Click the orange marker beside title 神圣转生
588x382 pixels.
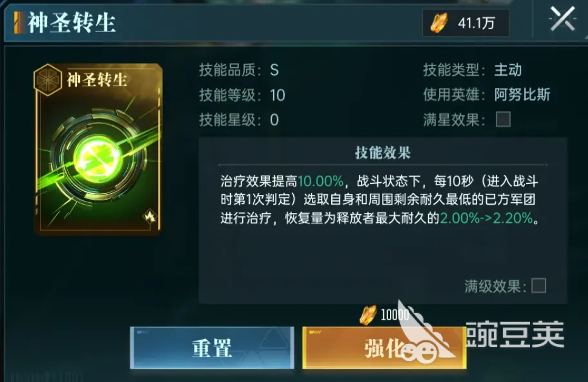click(x=17, y=22)
